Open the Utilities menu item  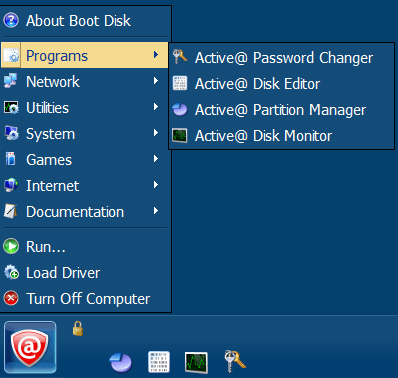coord(85,107)
